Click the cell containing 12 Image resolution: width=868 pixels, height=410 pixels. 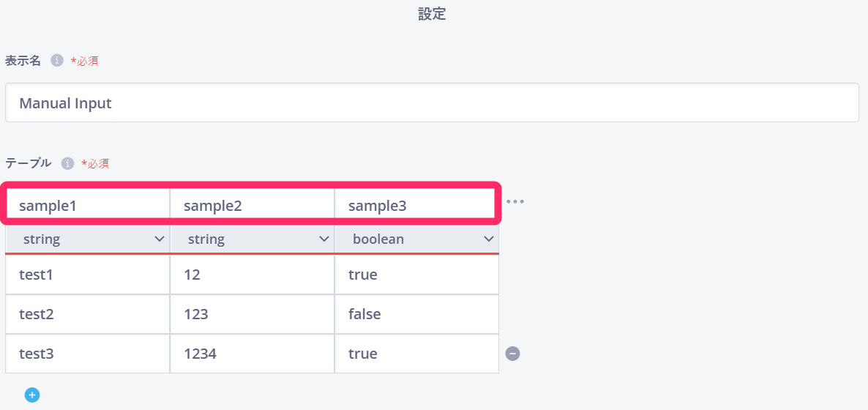(x=252, y=275)
